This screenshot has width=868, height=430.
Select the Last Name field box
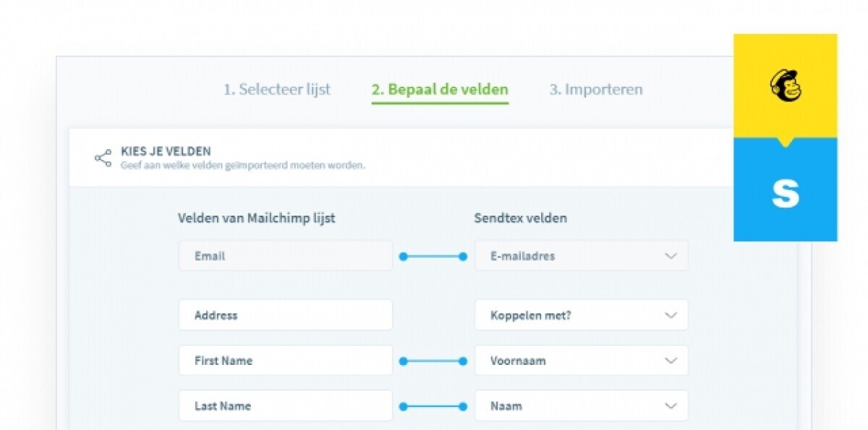(285, 406)
